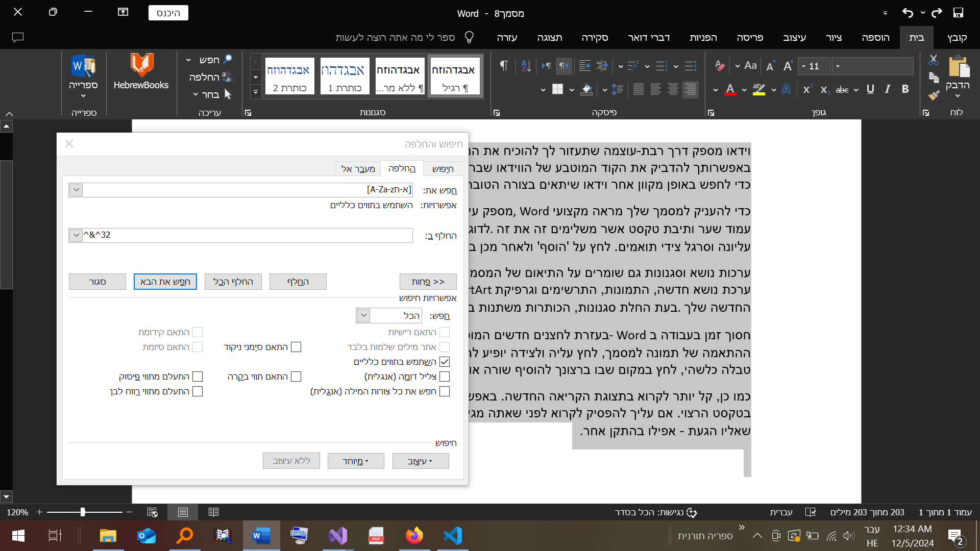The image size is (980, 551).
Task: Click the Italic formatting icon
Action: pos(888,89)
